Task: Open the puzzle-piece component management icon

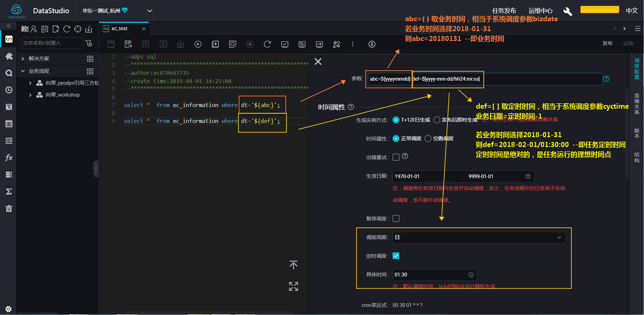Action: click(9, 56)
